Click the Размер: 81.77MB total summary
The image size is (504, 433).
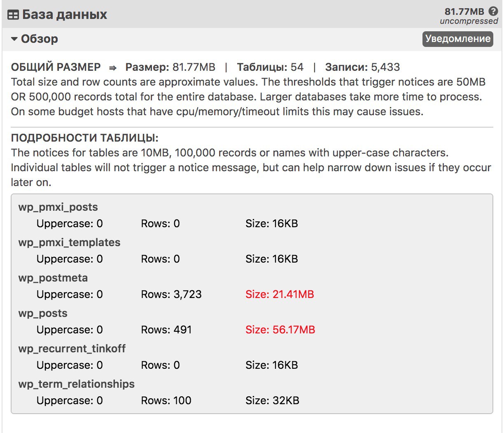point(170,67)
